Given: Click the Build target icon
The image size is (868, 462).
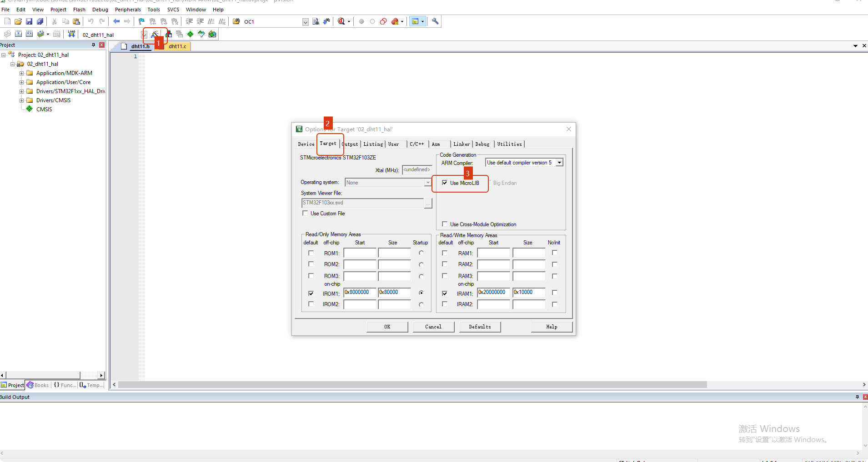Looking at the screenshot, I should click(18, 34).
